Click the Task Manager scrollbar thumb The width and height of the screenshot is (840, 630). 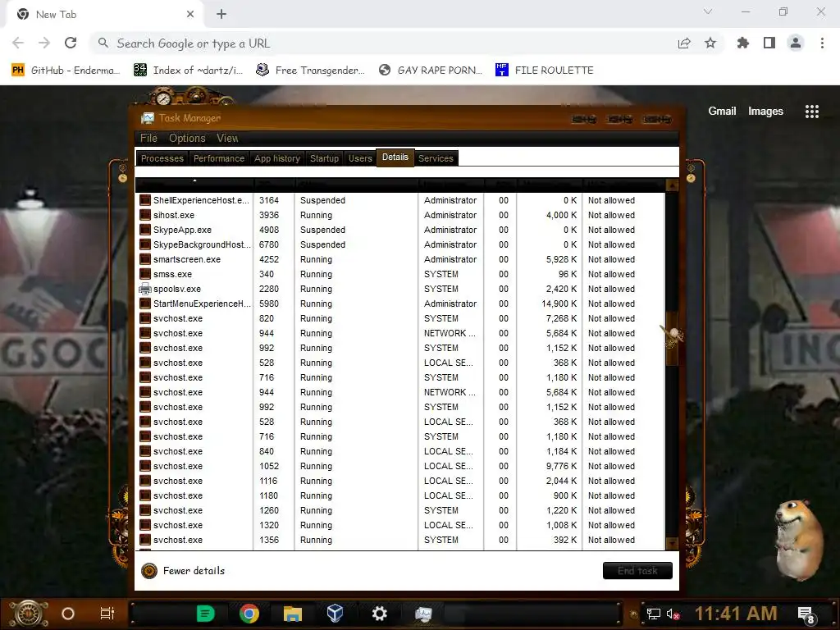pyautogui.click(x=672, y=337)
